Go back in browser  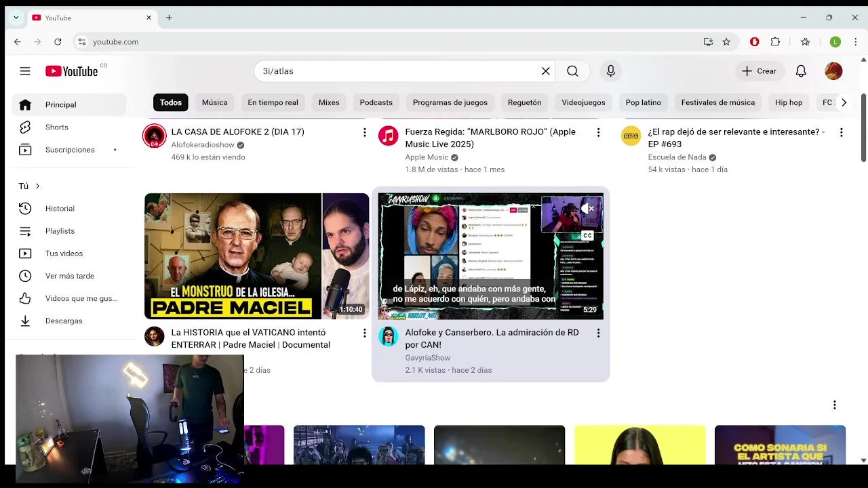18,42
